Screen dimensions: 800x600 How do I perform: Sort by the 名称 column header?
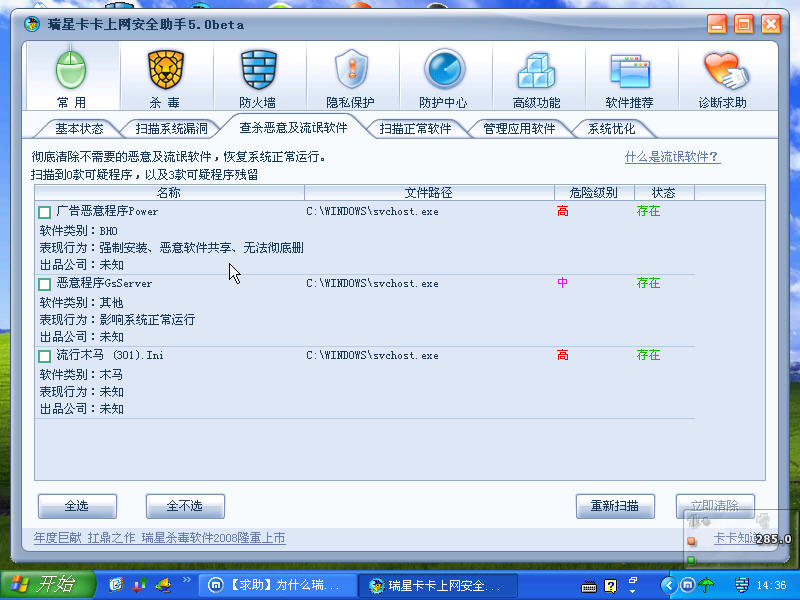tap(169, 193)
